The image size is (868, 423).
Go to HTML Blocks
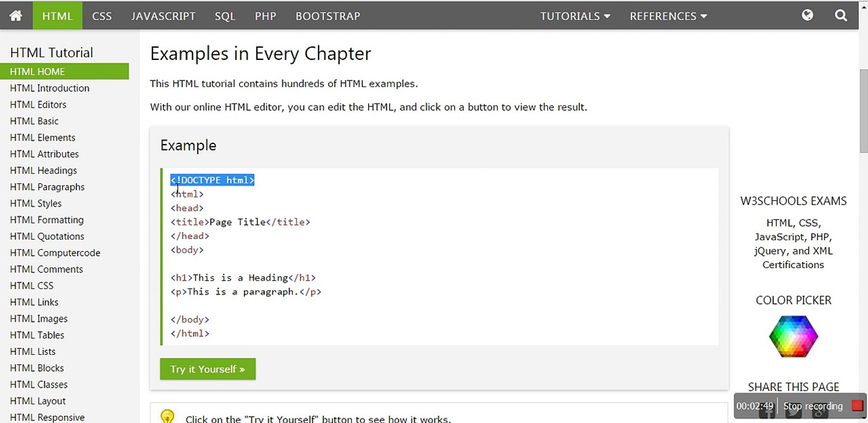coord(37,368)
